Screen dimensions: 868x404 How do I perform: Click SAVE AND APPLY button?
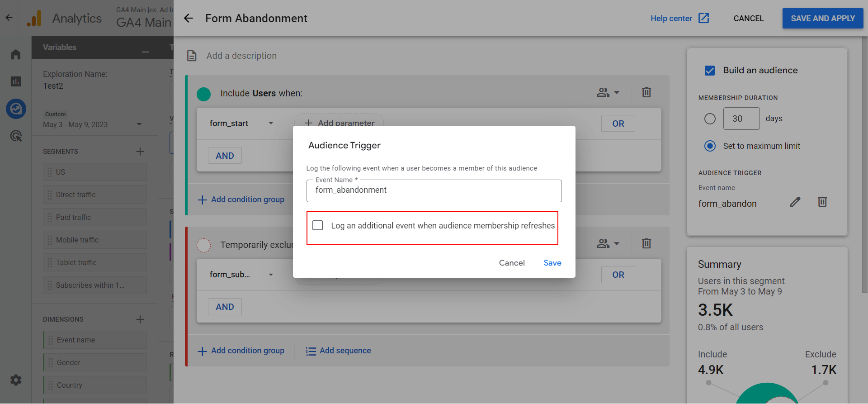[822, 19]
